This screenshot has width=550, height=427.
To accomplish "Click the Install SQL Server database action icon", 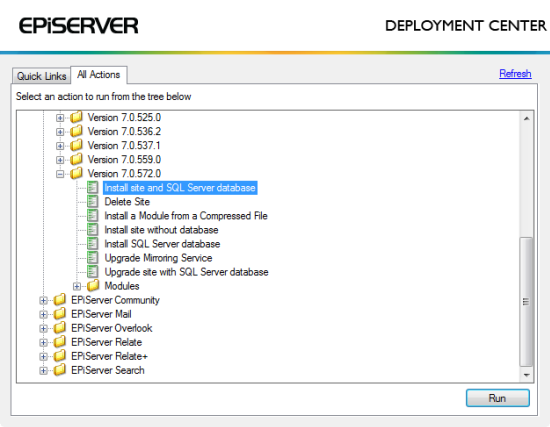I will tap(93, 244).
